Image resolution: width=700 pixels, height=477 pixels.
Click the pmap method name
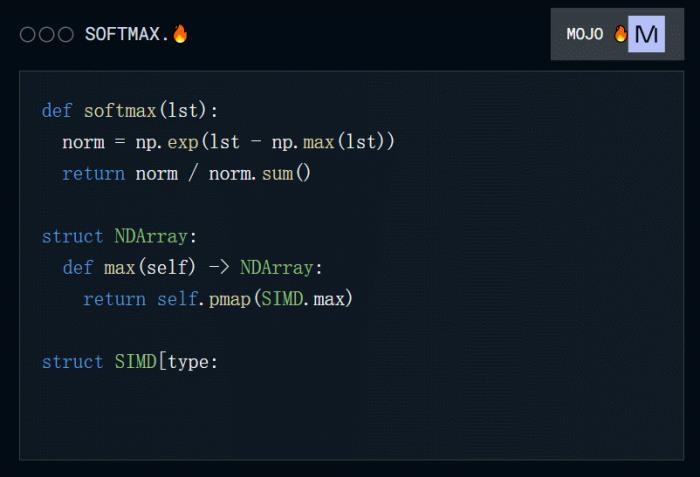[x=229, y=299]
